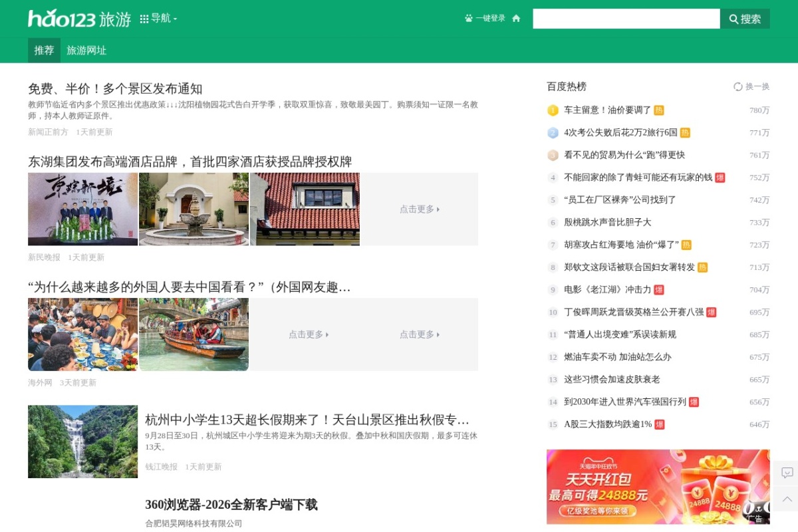Screen dimensions: 798x532
Task: Open headline 免费、半价！多个景区发布通知
Action: (115, 89)
